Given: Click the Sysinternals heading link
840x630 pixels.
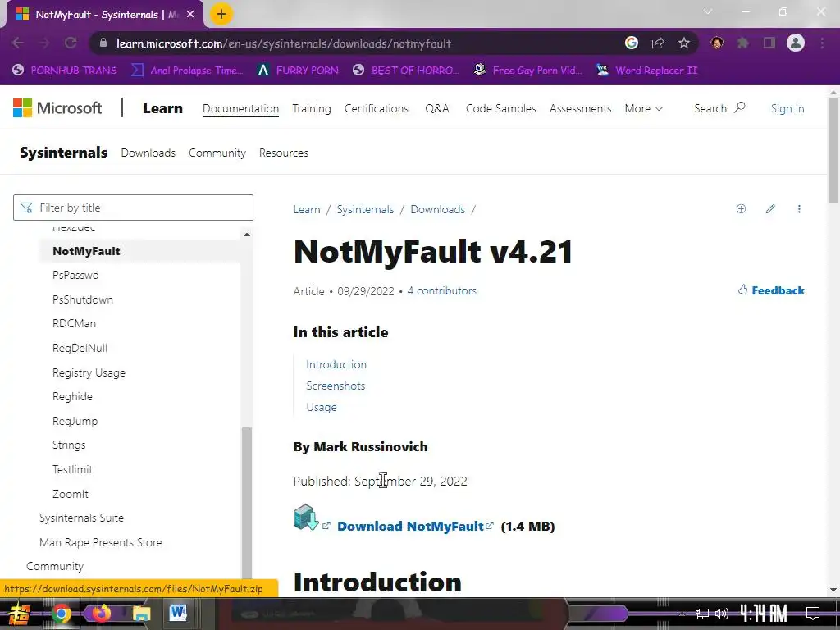Looking at the screenshot, I should tap(64, 153).
